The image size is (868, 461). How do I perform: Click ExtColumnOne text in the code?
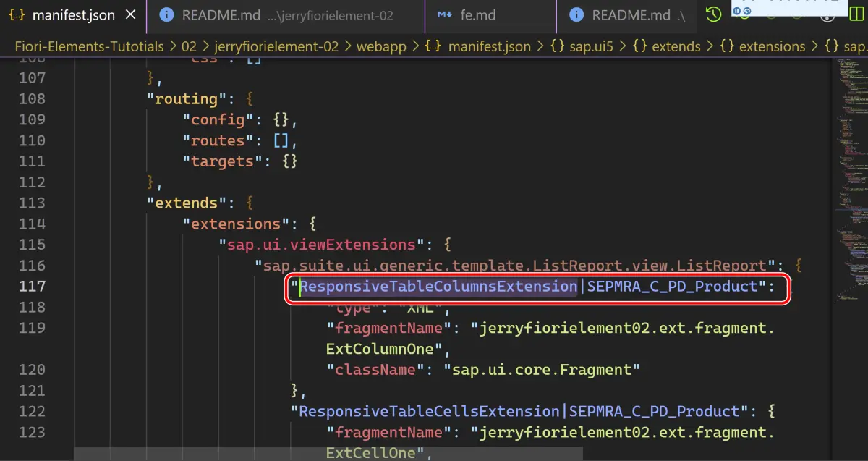(x=380, y=349)
